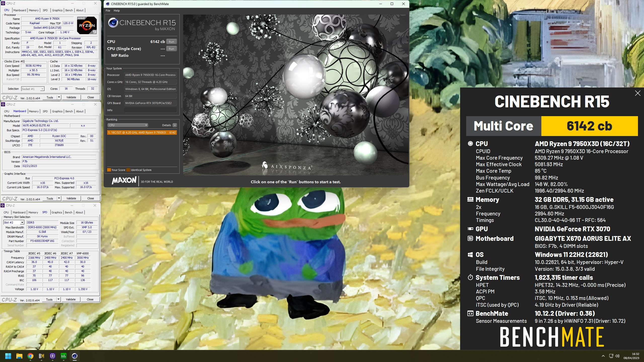Click the BenchMate Memory section icon
Image resolution: width=644 pixels, height=362 pixels.
(470, 199)
